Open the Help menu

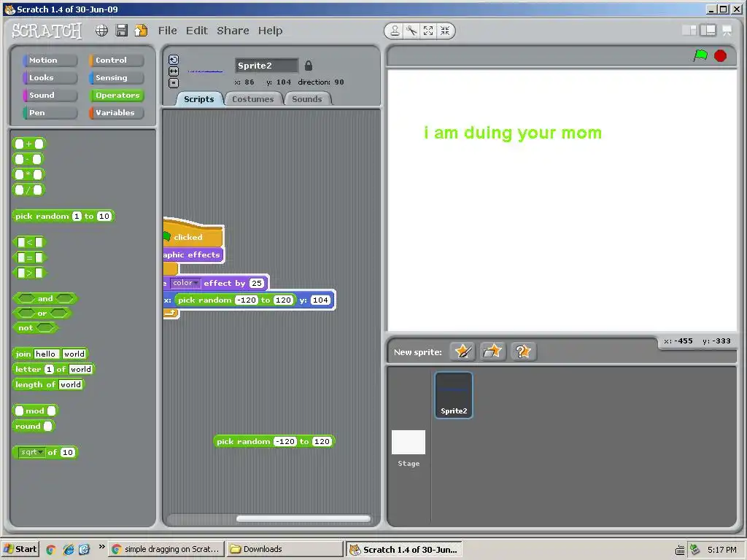pyautogui.click(x=270, y=31)
